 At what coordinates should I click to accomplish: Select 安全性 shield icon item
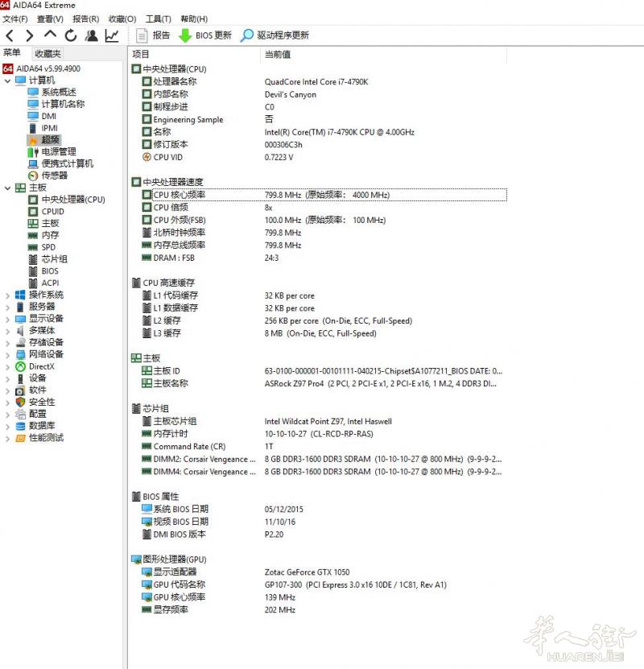point(35,403)
